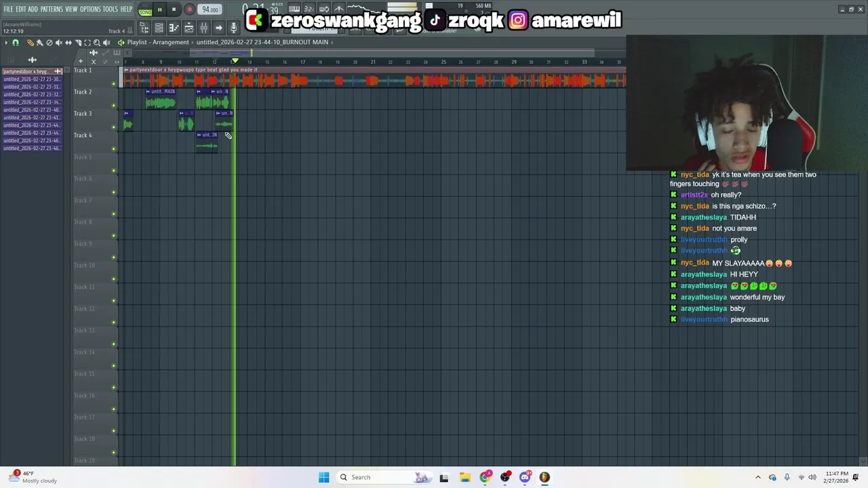Image resolution: width=868 pixels, height=488 pixels.
Task: Toggle mute light on Track 5
Action: (x=114, y=170)
